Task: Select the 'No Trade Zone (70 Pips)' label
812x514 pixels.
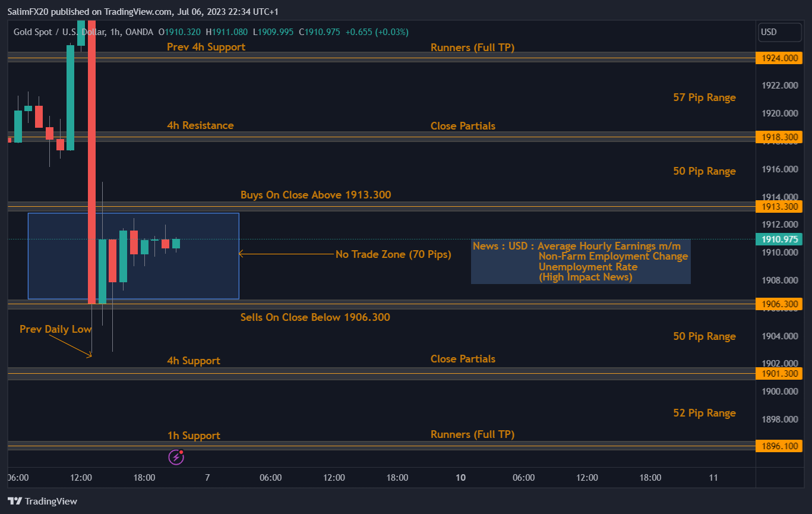Action: coord(393,254)
